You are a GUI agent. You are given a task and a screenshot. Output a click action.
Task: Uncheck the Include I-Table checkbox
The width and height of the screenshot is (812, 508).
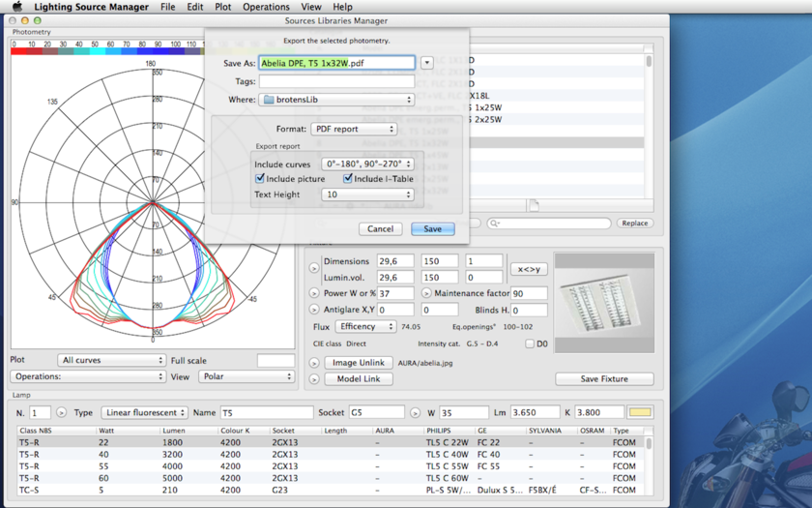coord(348,179)
